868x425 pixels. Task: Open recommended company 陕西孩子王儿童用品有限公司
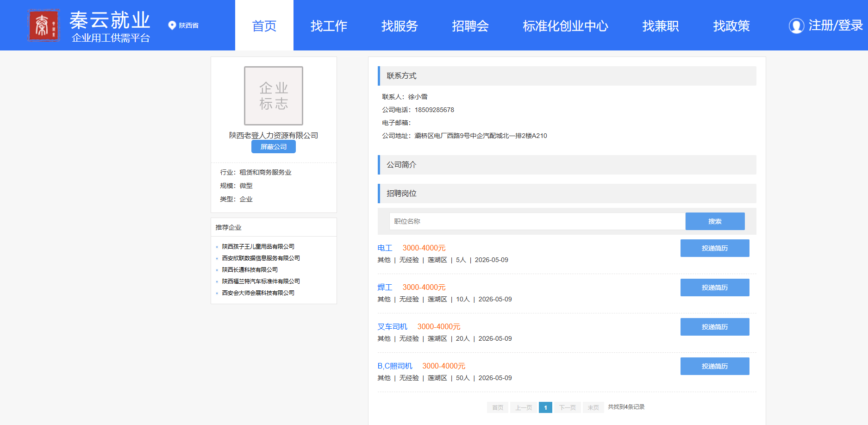258,247
